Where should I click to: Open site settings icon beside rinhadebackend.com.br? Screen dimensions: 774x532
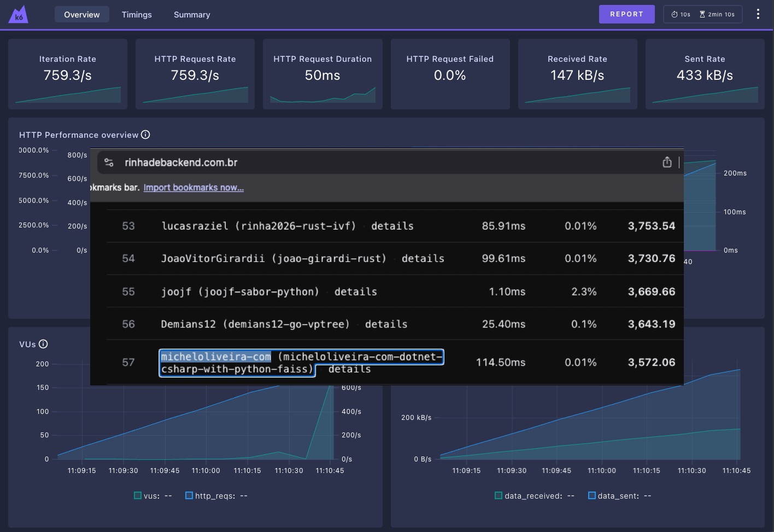pos(109,162)
